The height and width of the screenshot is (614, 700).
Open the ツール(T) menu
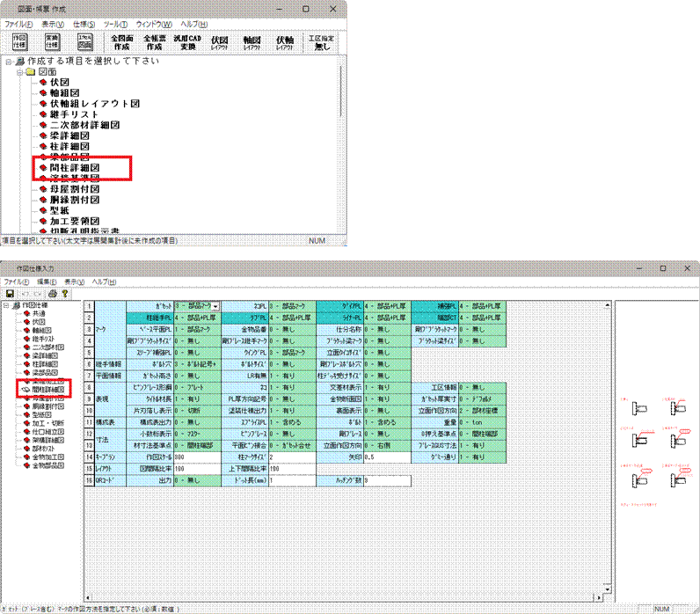[116, 24]
